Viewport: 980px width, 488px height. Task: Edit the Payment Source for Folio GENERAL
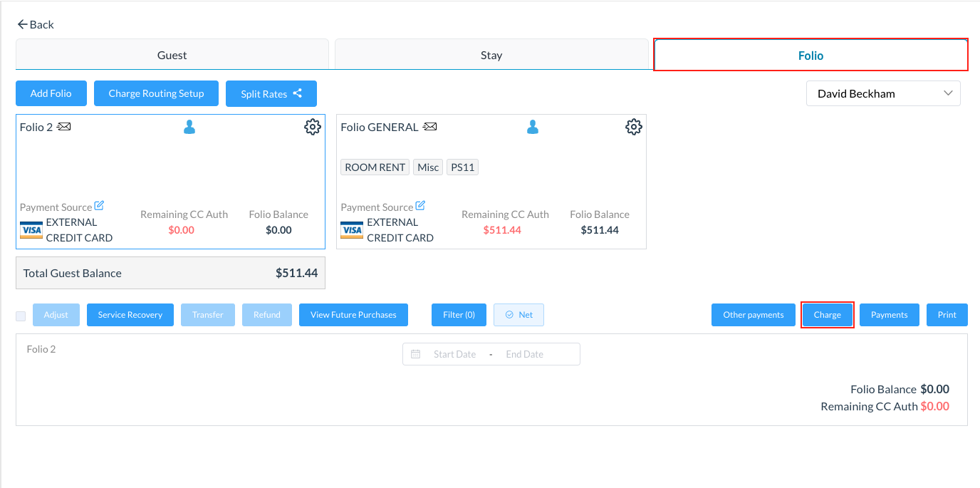[420, 206]
